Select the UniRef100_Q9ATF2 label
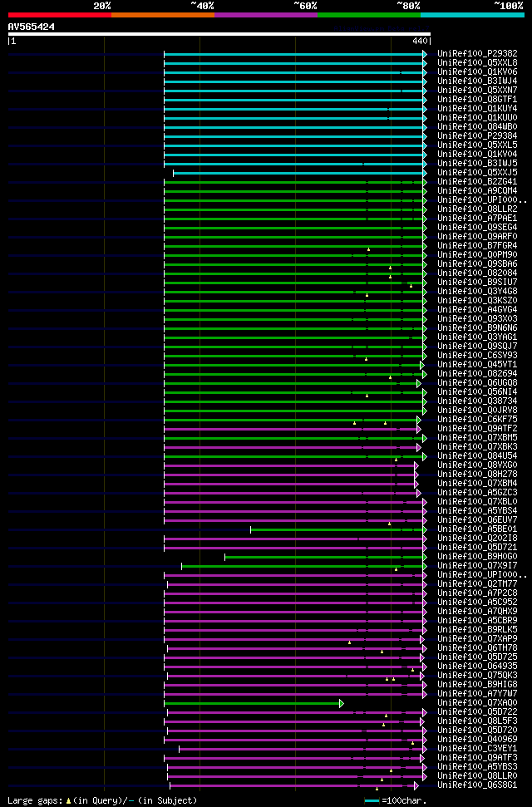The width and height of the screenshot is (532, 807). pos(477,428)
